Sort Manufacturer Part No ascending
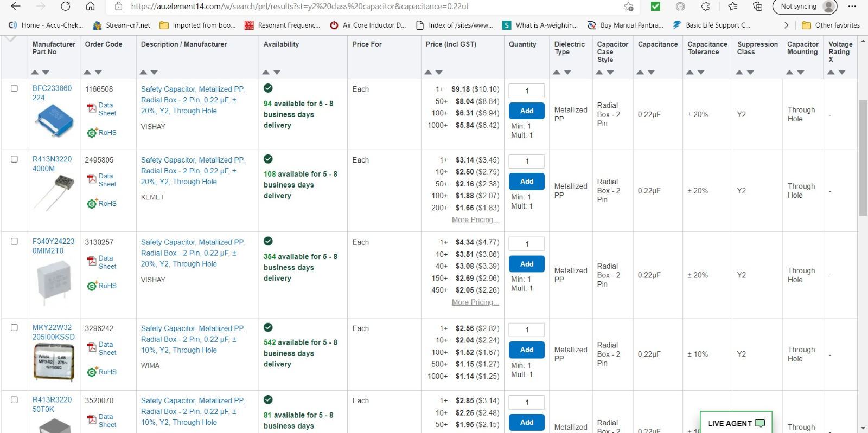Image resolution: width=868 pixels, height=433 pixels. pyautogui.click(x=35, y=72)
